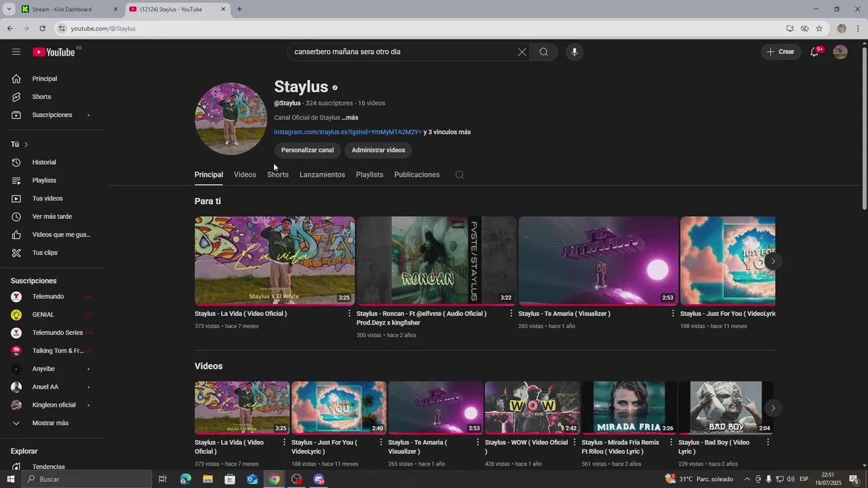Viewport: 868px width, 488px height.
Task: Click the YouTube logo
Action: point(54,52)
